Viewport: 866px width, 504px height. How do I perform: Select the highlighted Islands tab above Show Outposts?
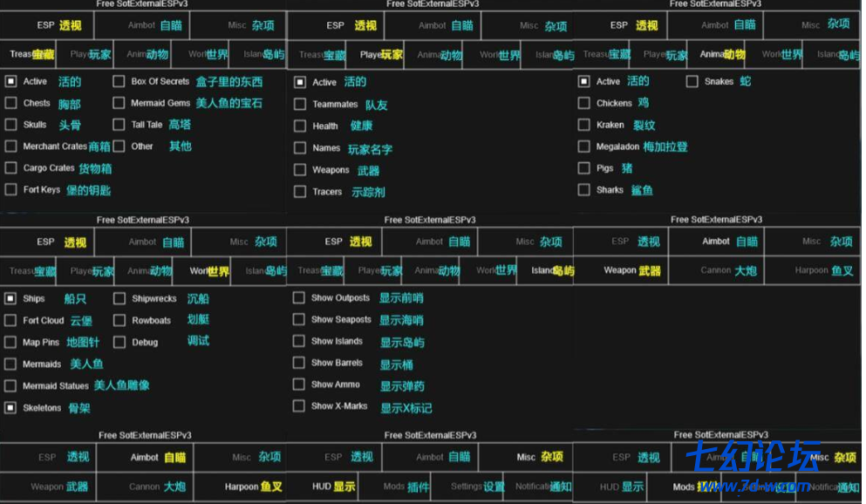[x=545, y=270]
